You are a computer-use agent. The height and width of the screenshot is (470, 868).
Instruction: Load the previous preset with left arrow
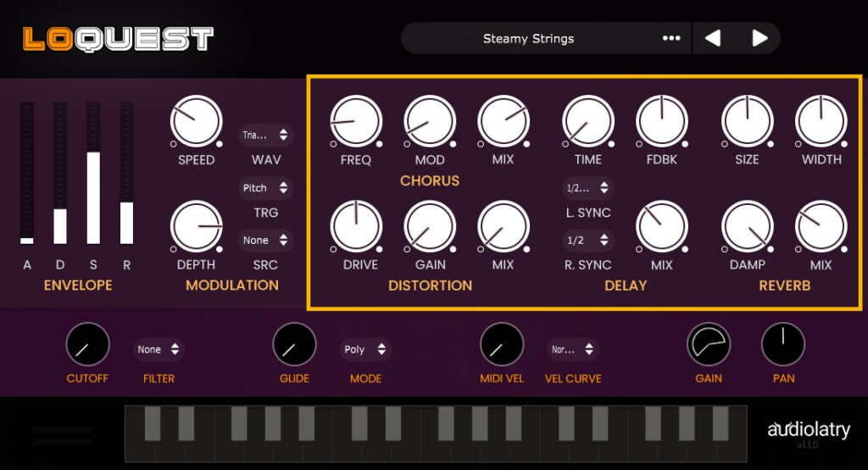712,38
